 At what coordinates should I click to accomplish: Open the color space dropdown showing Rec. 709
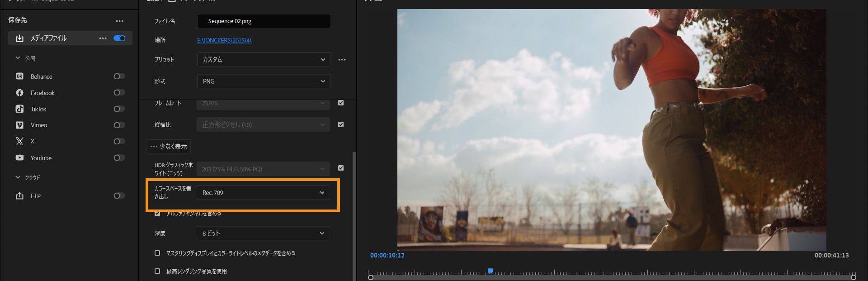[264, 193]
